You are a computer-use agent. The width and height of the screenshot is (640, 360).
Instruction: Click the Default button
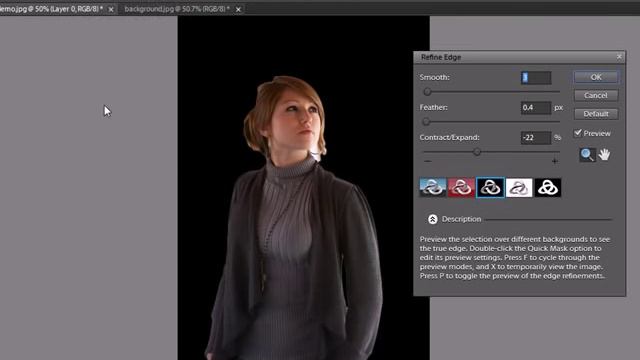point(596,114)
